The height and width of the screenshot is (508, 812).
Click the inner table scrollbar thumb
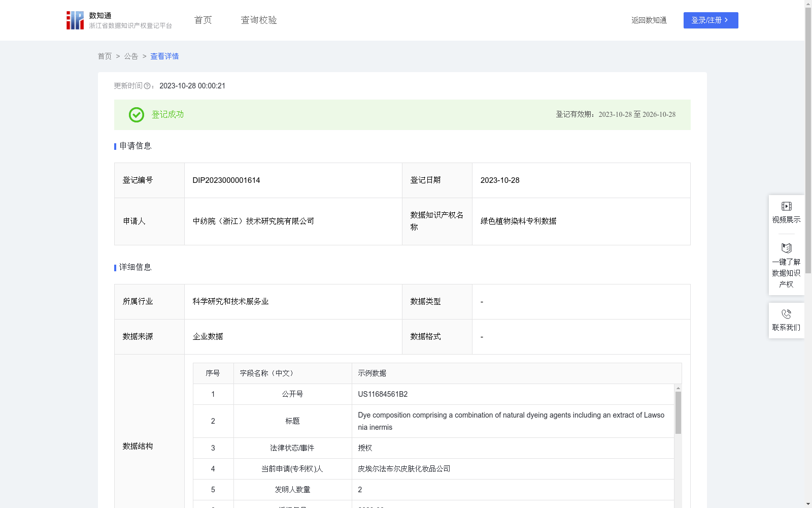tap(678, 412)
